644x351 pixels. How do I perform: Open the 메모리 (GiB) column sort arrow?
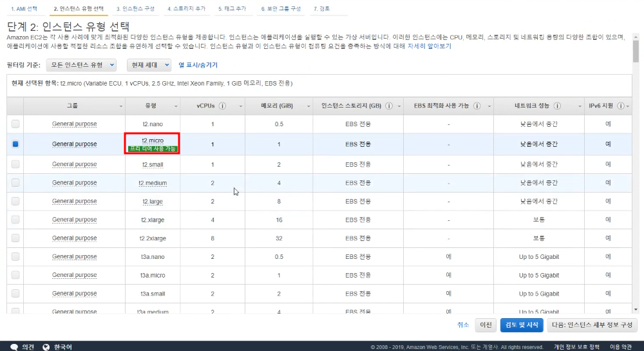click(x=308, y=106)
